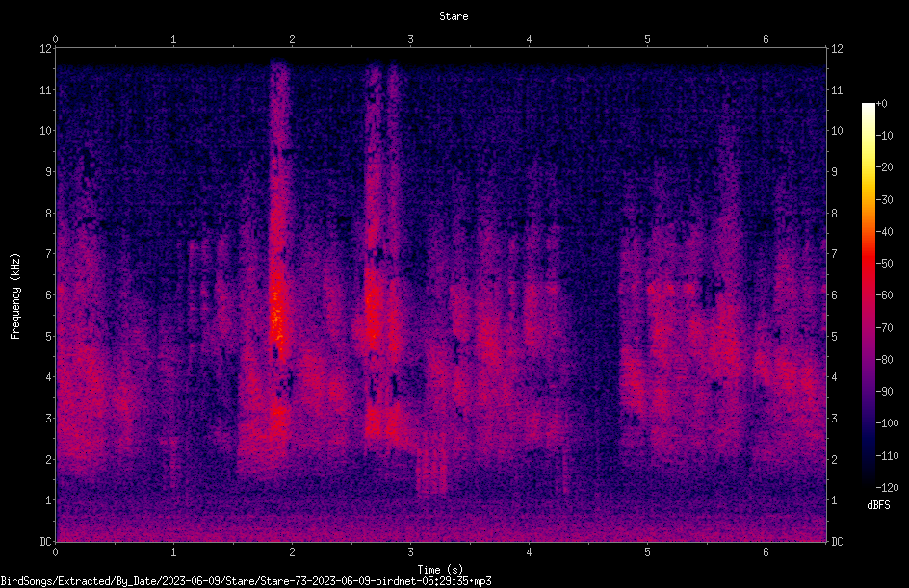Click the "-70" color scale label

click(884, 328)
